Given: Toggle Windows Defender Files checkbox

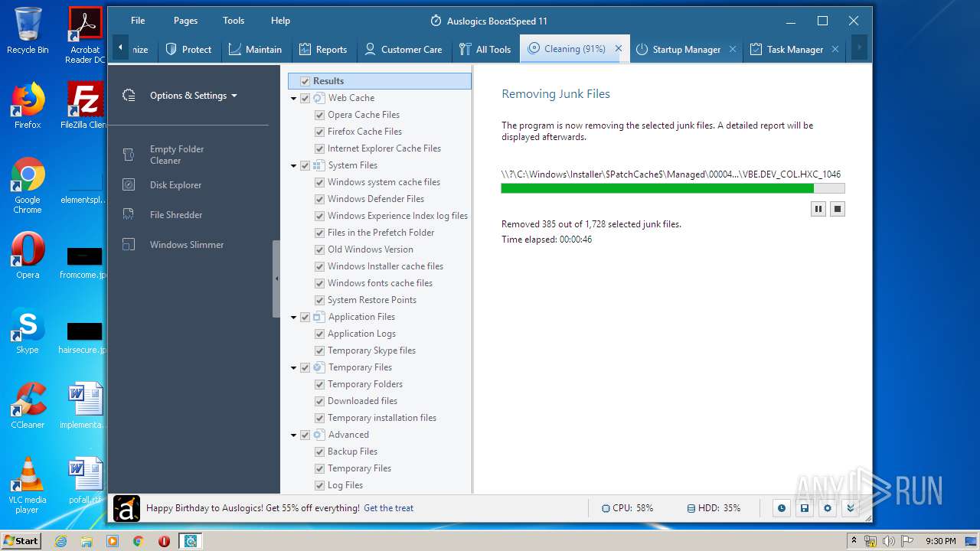Looking at the screenshot, I should [x=320, y=199].
